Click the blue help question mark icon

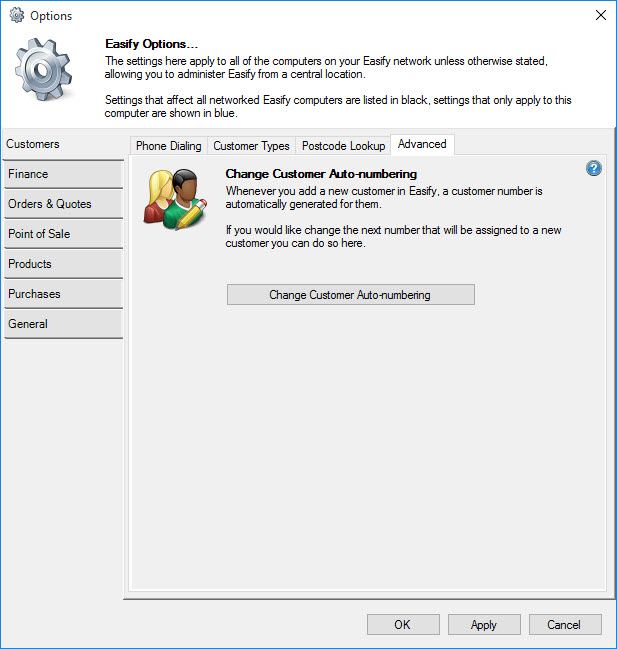594,168
